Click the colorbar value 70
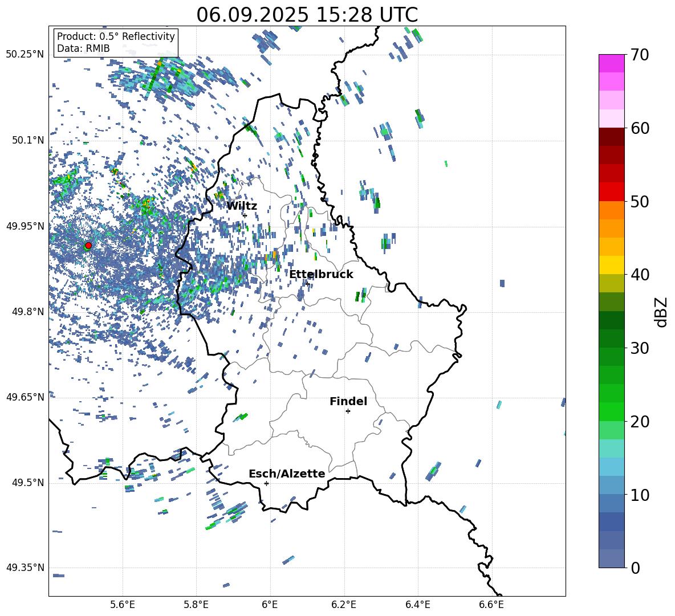Viewport: 675px width, 616px height. point(640,55)
